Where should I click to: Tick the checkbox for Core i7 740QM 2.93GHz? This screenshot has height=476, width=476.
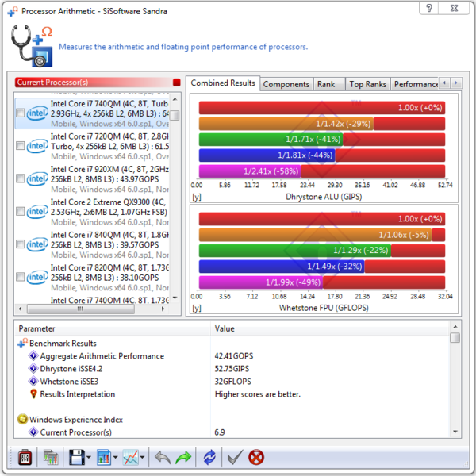pyautogui.click(x=21, y=113)
